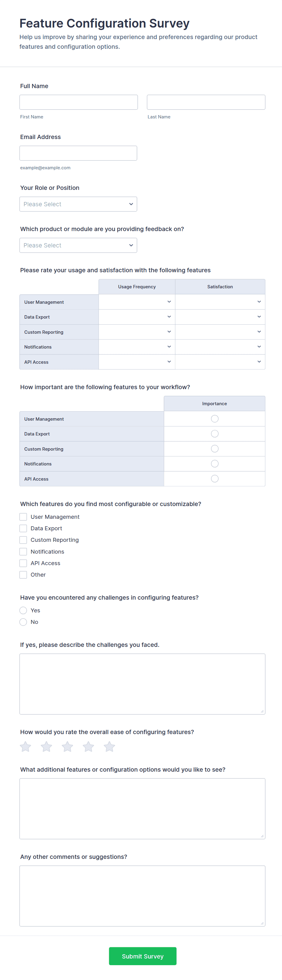Rate five stars for ease of configuring
282x980 pixels.
pyautogui.click(x=109, y=747)
